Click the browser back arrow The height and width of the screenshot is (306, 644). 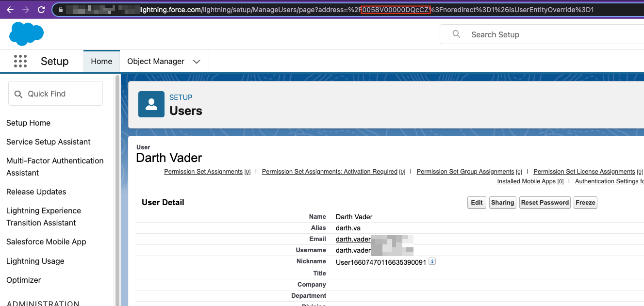click(10, 9)
